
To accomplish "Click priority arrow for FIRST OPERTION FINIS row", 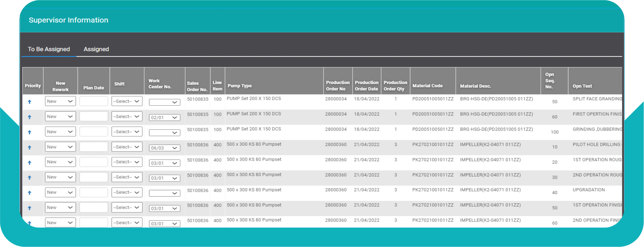I will pos(29,117).
